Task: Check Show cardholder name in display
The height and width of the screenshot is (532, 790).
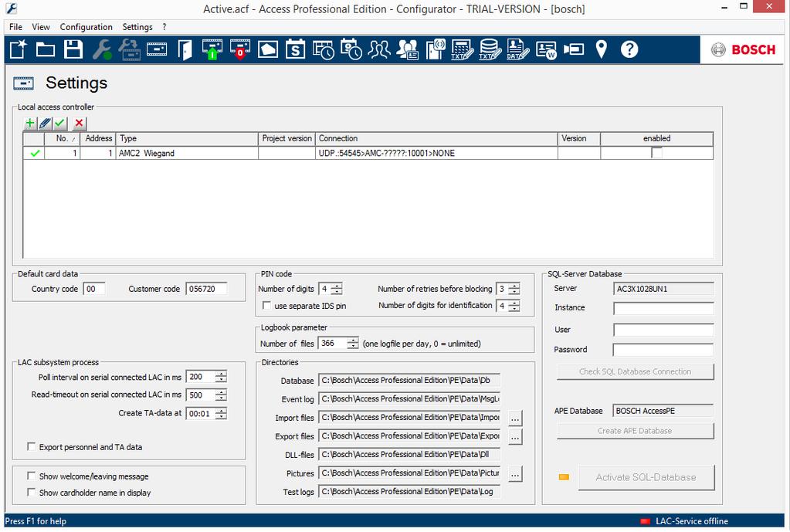Action: point(31,492)
